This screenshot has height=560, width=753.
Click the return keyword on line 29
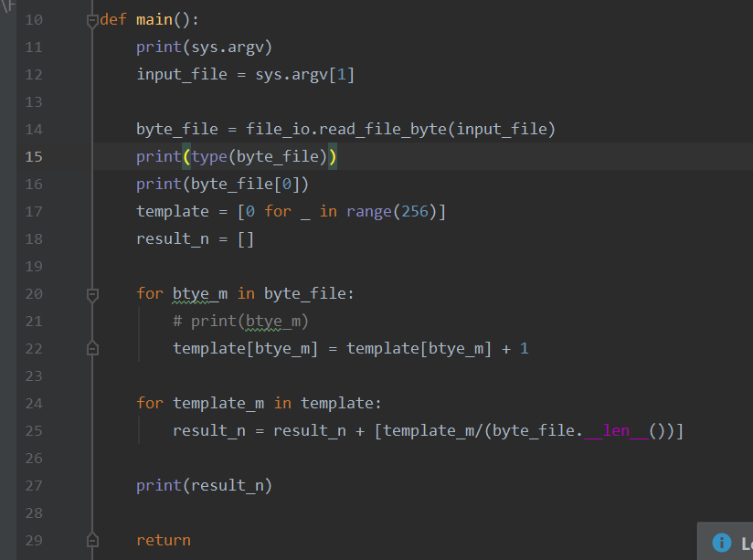tap(164, 540)
